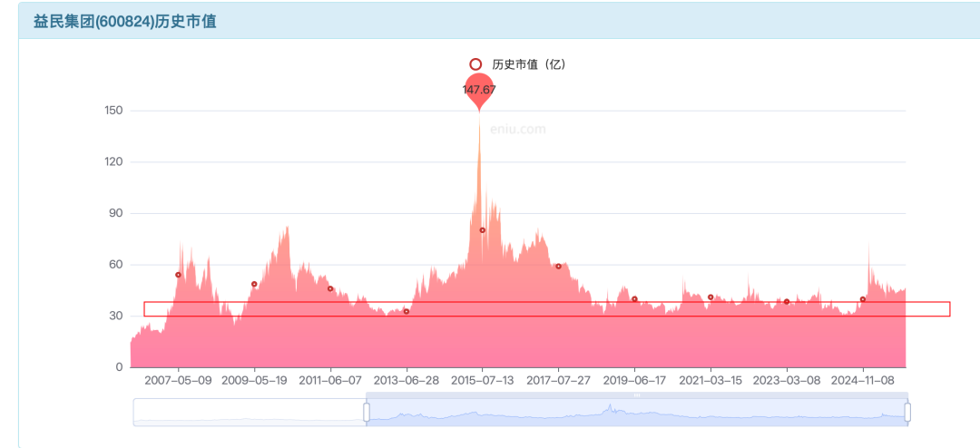Click the 30 y-axis value label
Image resolution: width=980 pixels, height=448 pixels.
[x=117, y=317]
